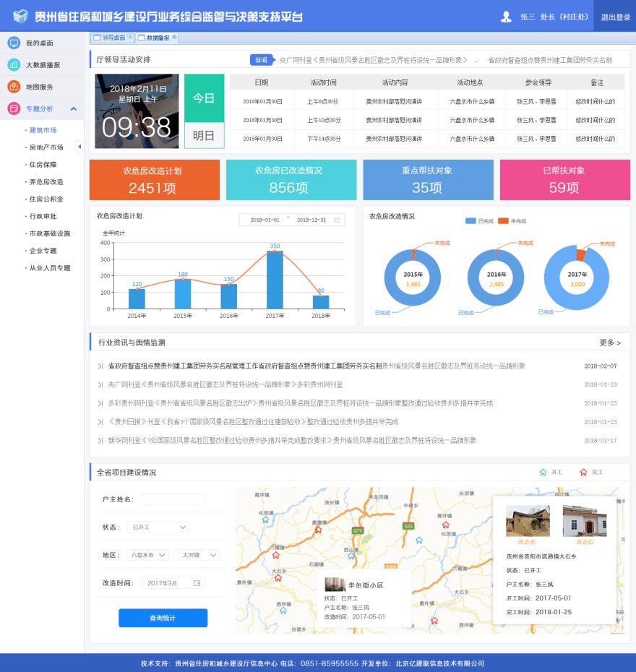Toggle 已完成 blue legend swatch
Image resolution: width=636 pixels, height=672 pixels.
pyautogui.click(x=470, y=220)
